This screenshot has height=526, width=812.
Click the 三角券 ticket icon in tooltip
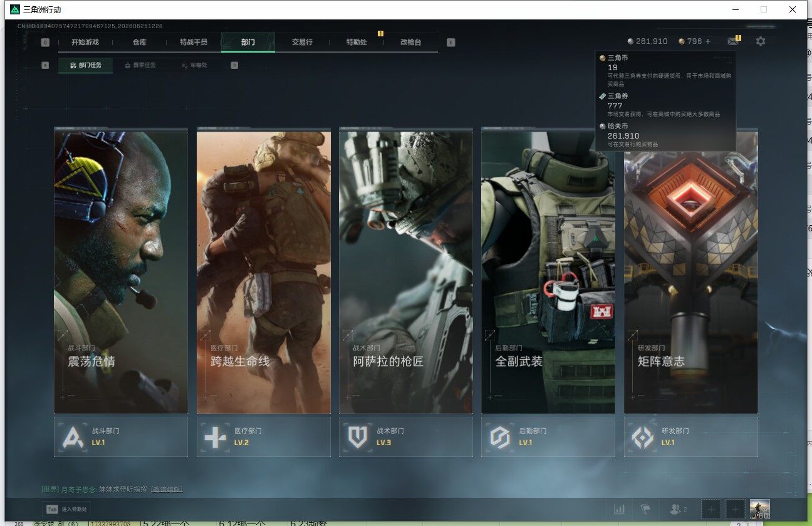point(603,97)
